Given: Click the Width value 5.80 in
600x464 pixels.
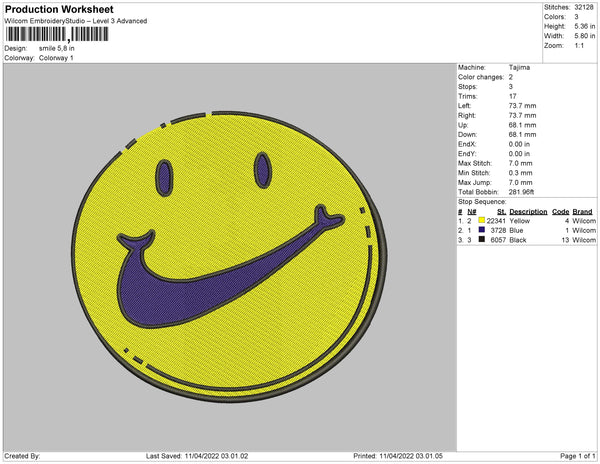Looking at the screenshot, I should 585,36.
